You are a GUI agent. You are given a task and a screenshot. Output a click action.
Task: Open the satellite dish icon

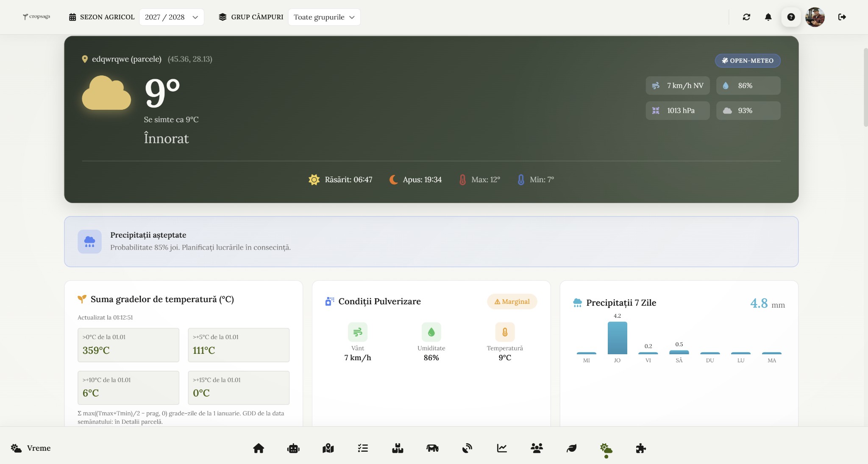tap(467, 448)
